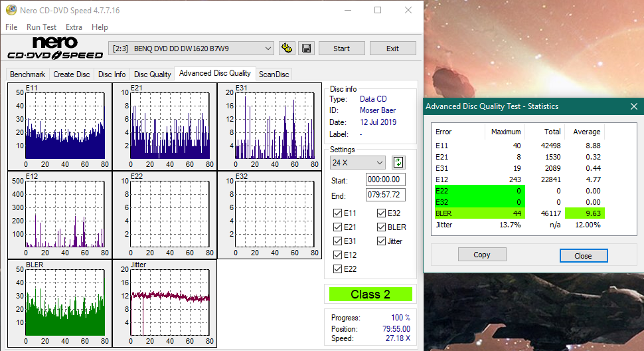Uncheck the E32 checkbox
This screenshot has width=644, height=351.
(381, 213)
